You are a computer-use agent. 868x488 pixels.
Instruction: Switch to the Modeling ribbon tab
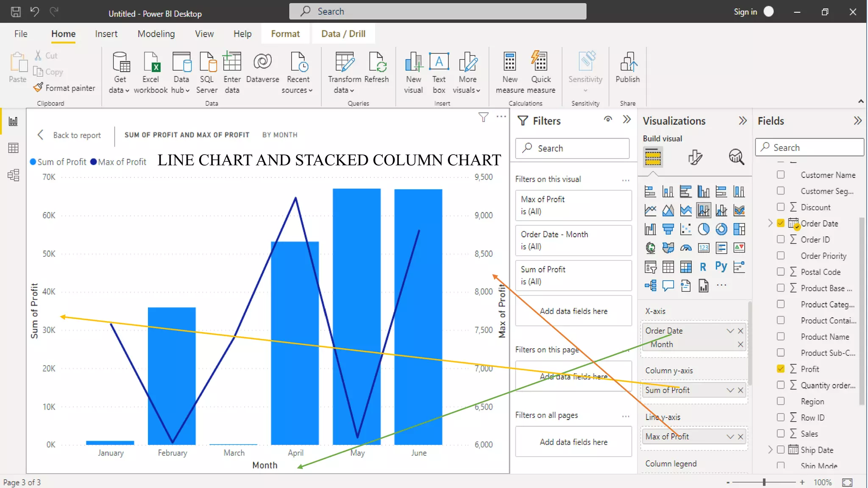click(156, 34)
